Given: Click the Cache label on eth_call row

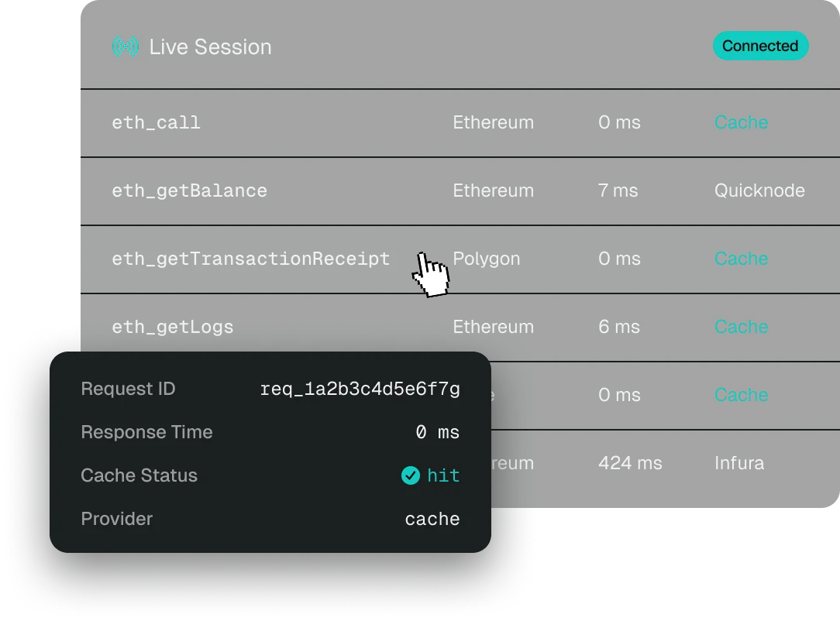Looking at the screenshot, I should coord(741,122).
